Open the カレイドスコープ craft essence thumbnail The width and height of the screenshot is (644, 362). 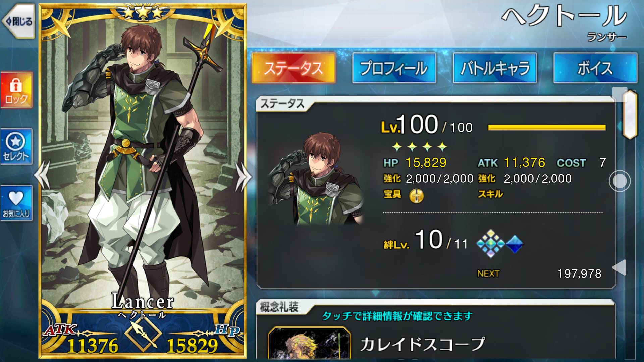(x=309, y=344)
